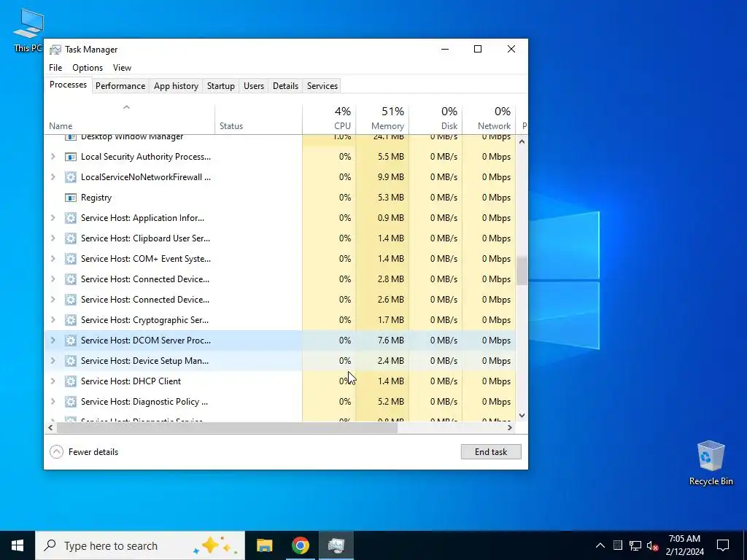Open the Options menu

point(88,68)
